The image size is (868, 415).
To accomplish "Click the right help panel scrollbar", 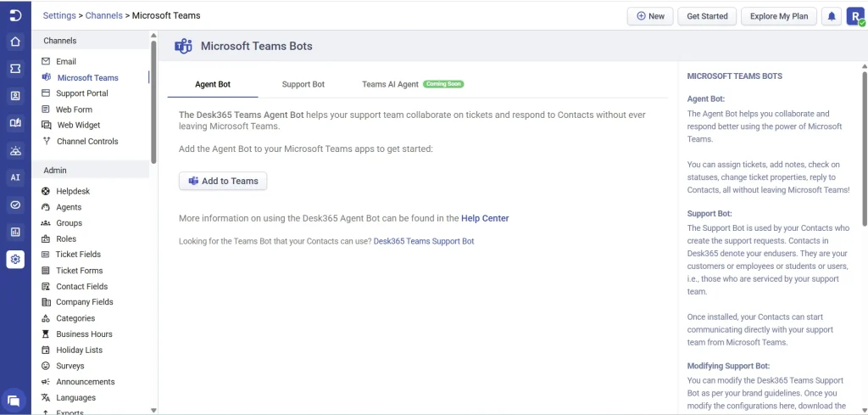I will pos(864,148).
